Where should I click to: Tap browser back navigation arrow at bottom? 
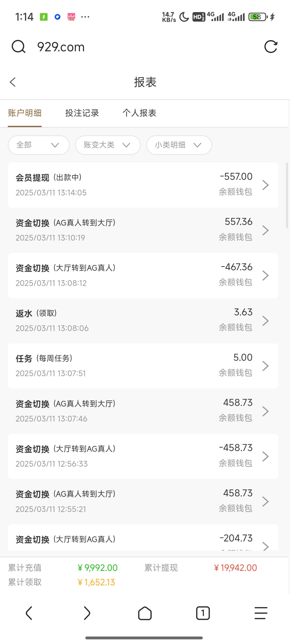(29, 613)
